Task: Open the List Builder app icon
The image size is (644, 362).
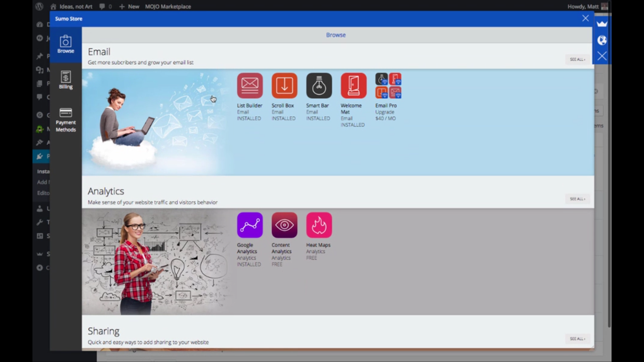Action: [x=250, y=85]
